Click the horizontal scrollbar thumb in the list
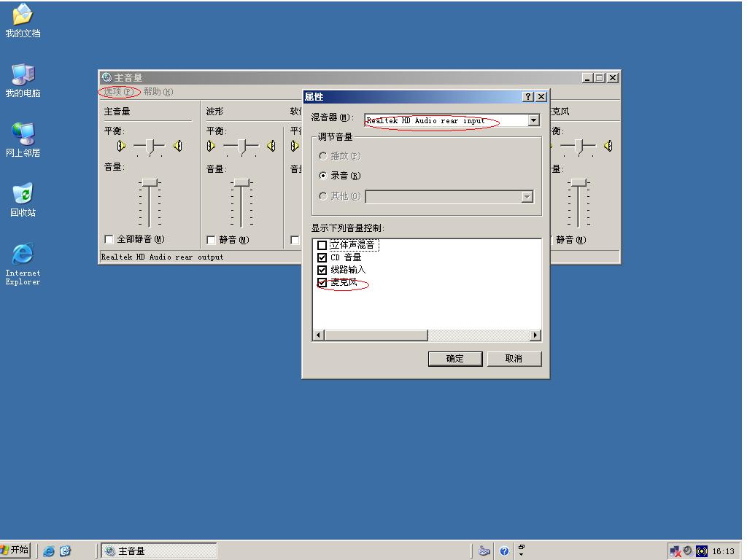This screenshot has height=560, width=747. 376,335
